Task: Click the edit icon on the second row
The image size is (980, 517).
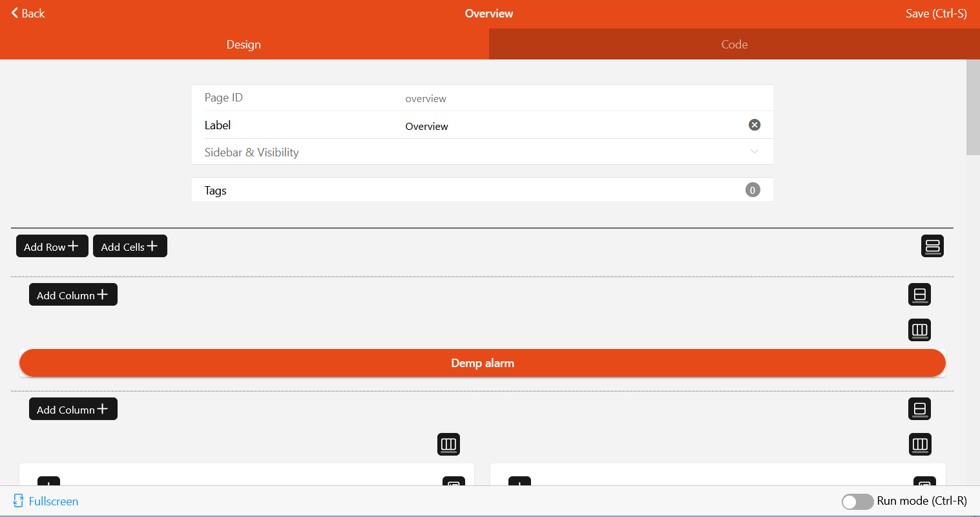Action: point(919,408)
